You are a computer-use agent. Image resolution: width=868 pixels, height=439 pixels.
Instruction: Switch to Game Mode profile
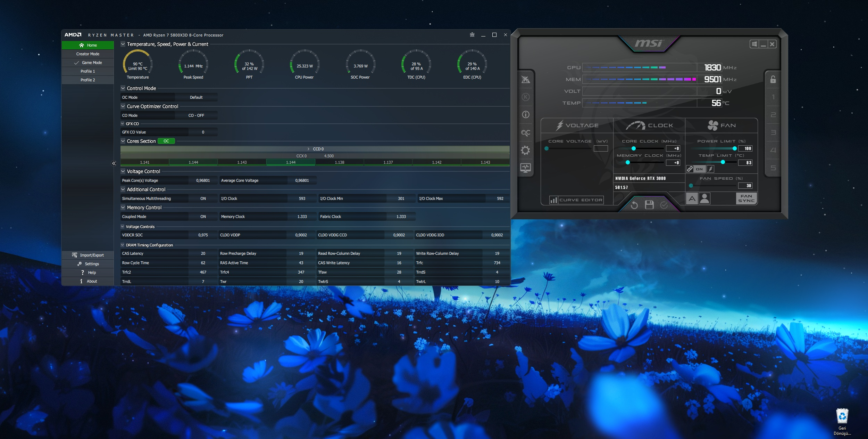[88, 63]
